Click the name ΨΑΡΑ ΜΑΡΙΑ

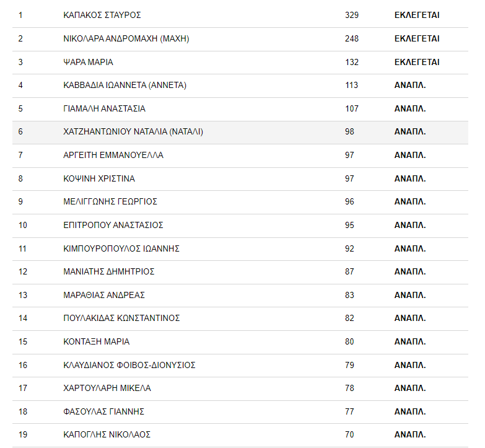pyautogui.click(x=88, y=62)
